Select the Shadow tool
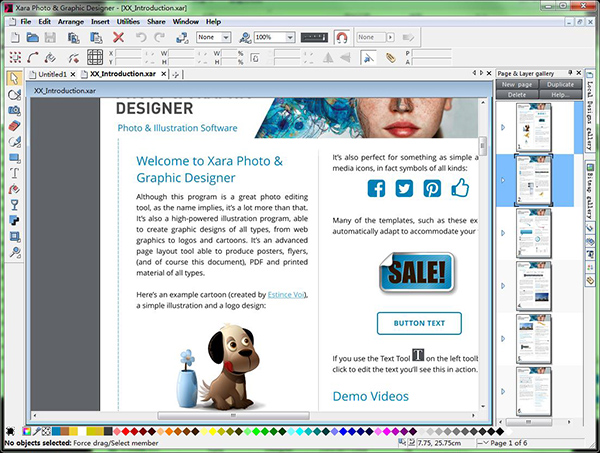Image resolution: width=600 pixels, height=453 pixels. point(14,220)
